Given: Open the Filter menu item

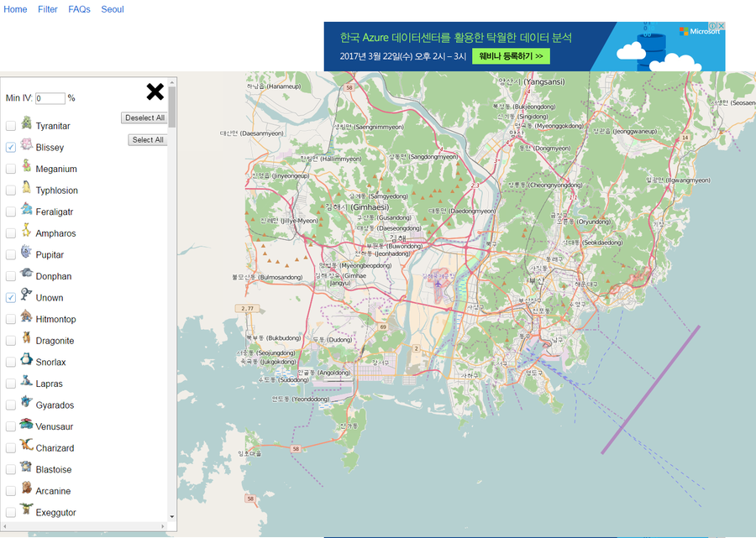Looking at the screenshot, I should [x=48, y=9].
